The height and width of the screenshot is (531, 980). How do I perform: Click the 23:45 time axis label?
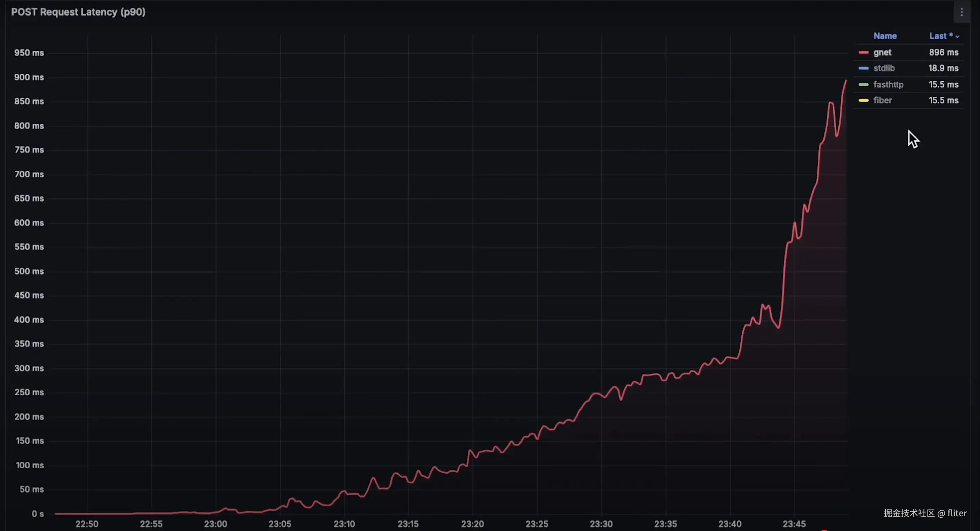point(794,524)
